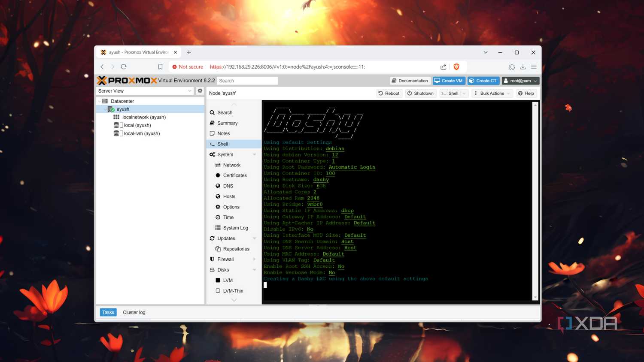Open Notes in node menu
This screenshot has width=644, height=362.
coord(223,133)
